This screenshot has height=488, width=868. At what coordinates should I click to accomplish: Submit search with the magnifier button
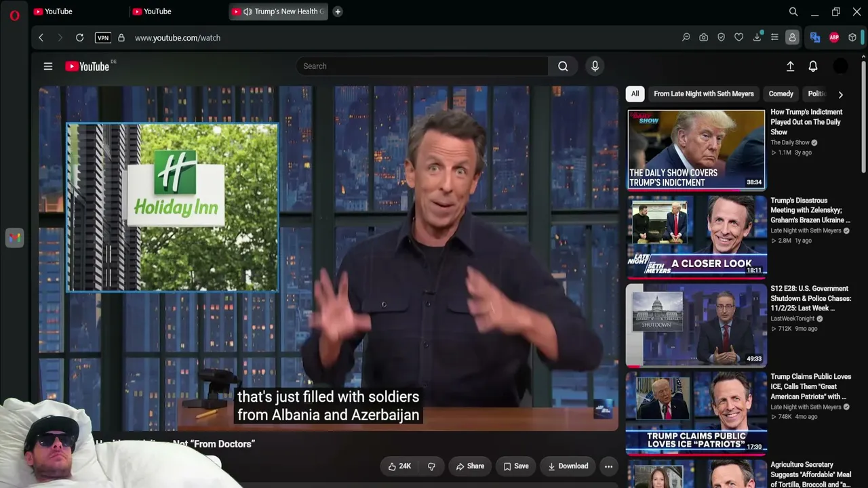(x=563, y=66)
